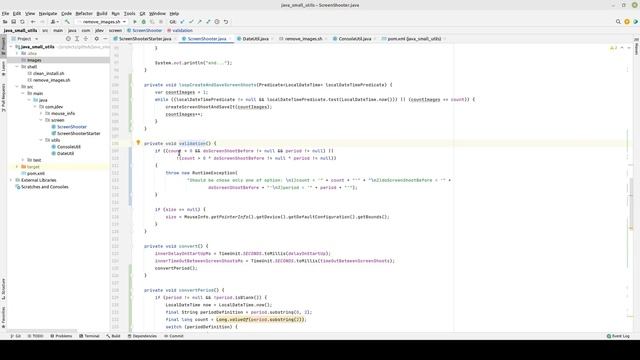The height and width of the screenshot is (360, 640).
Task: Open the remove_images.sh run configuration dropdown
Action: point(102,22)
